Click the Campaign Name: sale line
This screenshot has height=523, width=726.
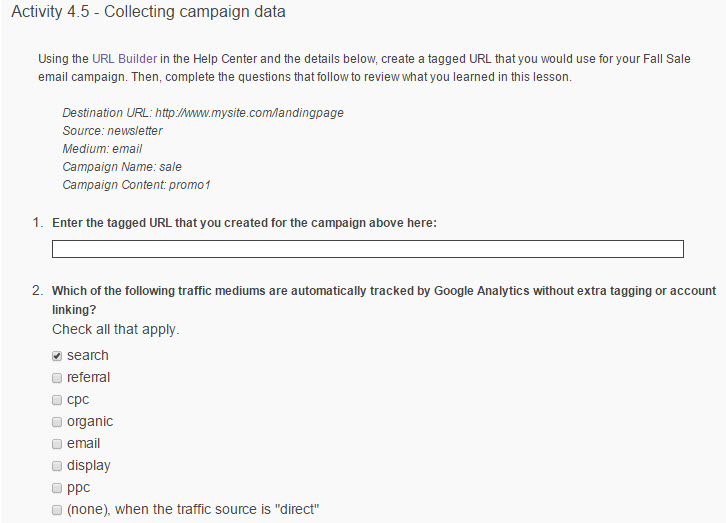pos(122,167)
